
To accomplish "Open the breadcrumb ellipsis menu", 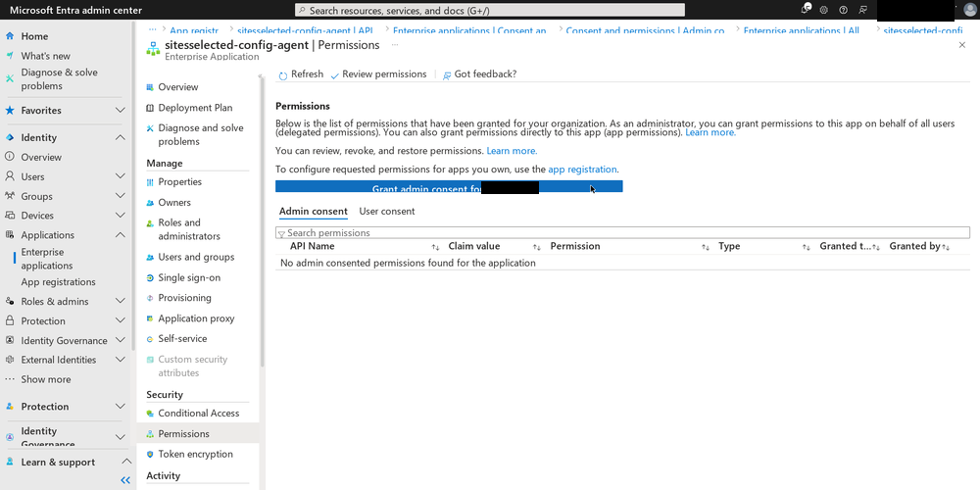I will click(153, 30).
